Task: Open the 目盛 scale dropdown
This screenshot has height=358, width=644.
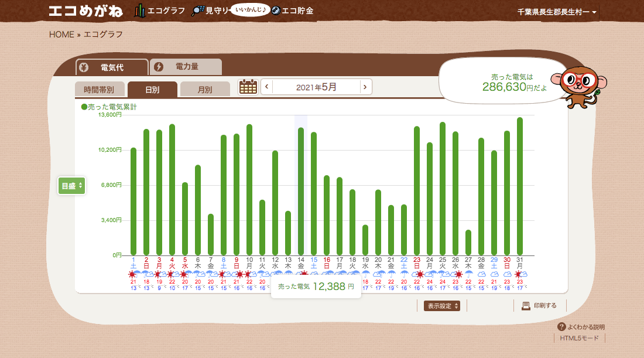Action: click(x=72, y=186)
